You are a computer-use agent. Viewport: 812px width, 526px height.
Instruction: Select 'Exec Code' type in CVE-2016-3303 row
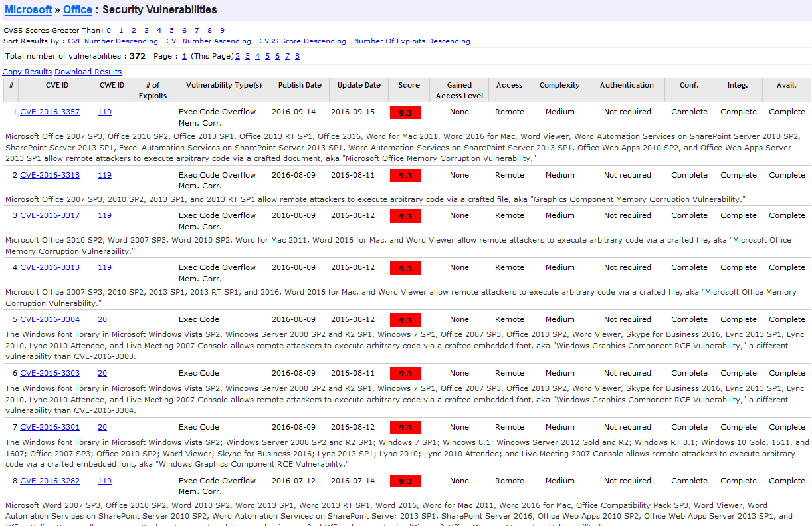[x=199, y=374]
